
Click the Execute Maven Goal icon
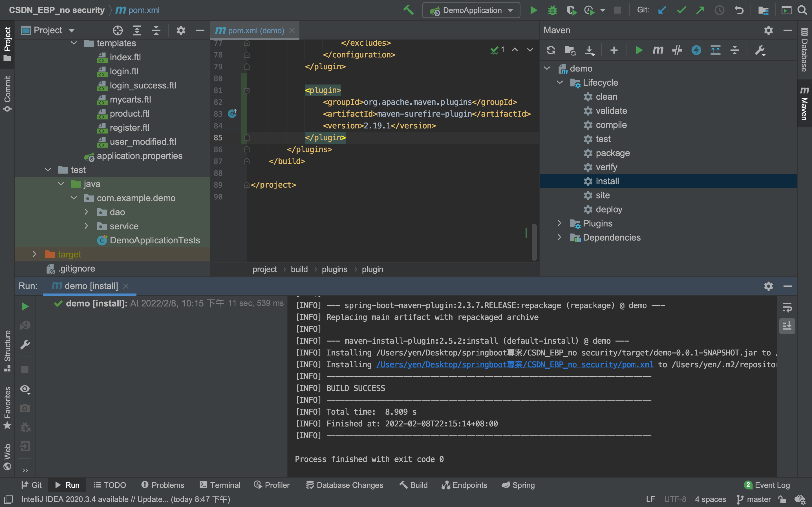(658, 50)
